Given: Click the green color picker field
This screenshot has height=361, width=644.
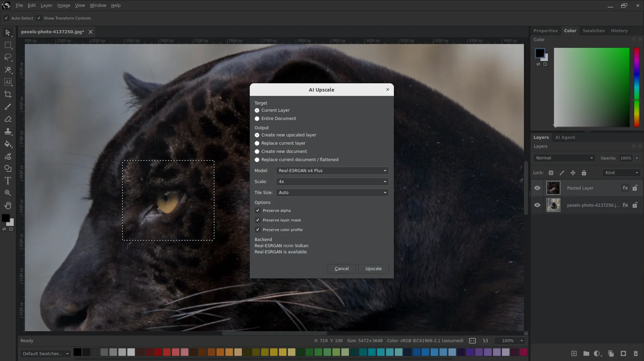Looking at the screenshot, I should click(592, 87).
